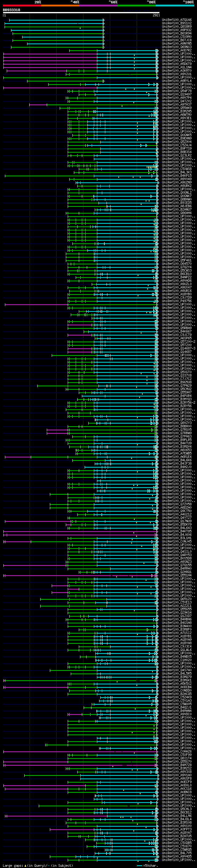Screen dimensions: 197x868
Task: Select the UniRef100_A7USI2 label
Action: 177,633
